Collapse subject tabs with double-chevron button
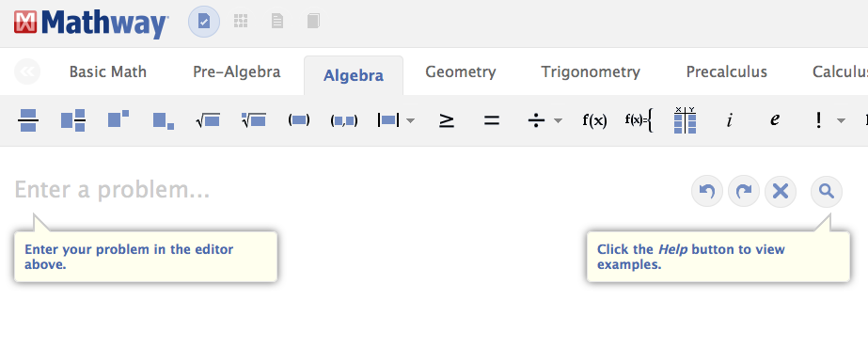The height and width of the screenshot is (347, 868). (x=27, y=71)
